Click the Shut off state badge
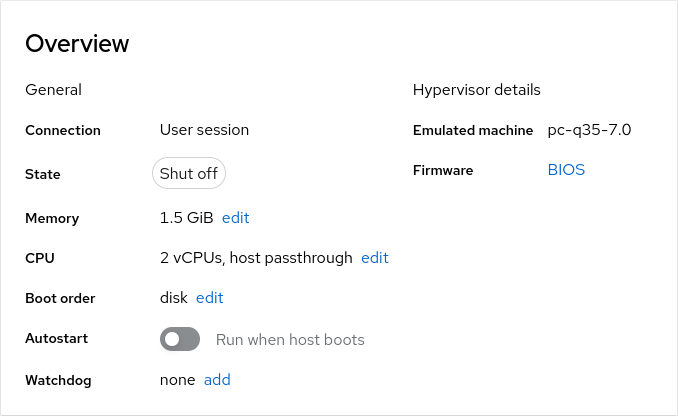The height and width of the screenshot is (416, 678). pos(189,174)
